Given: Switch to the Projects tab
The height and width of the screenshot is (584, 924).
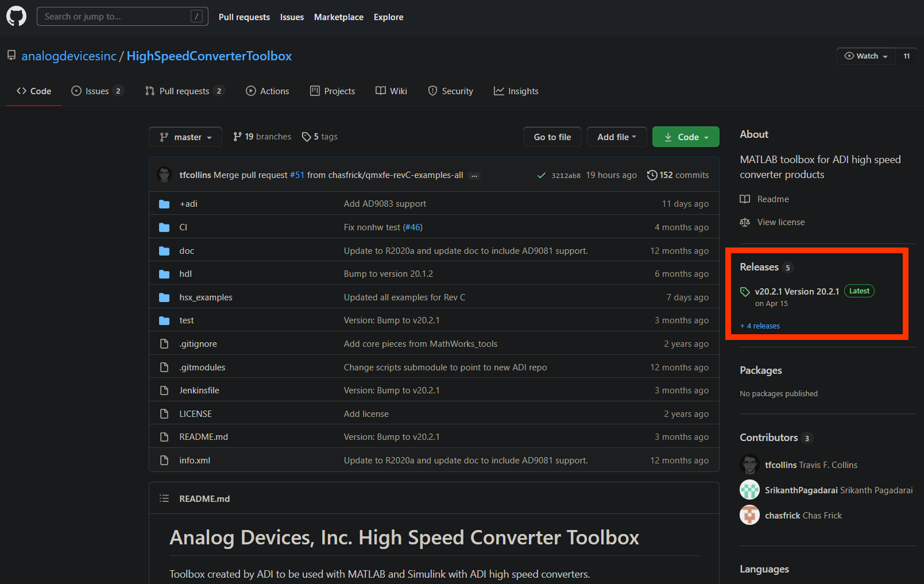Looking at the screenshot, I should [333, 91].
